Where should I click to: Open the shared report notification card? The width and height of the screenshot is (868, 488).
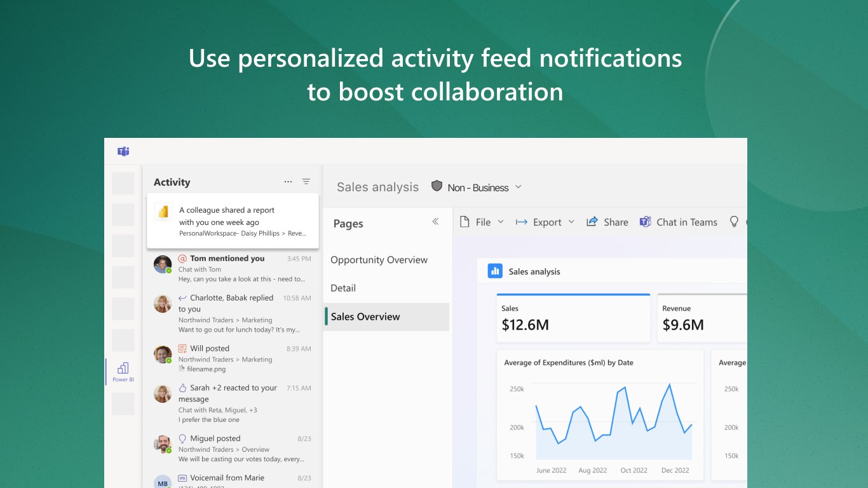coord(233,221)
